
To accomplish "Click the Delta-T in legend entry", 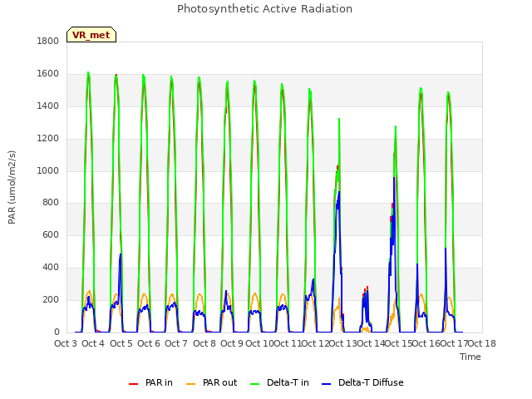I will pos(279,382).
